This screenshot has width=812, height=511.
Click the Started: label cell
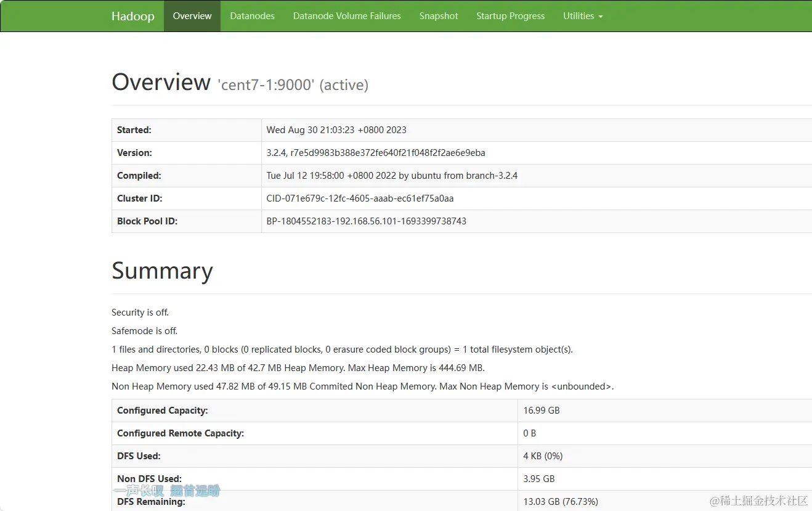(x=187, y=130)
